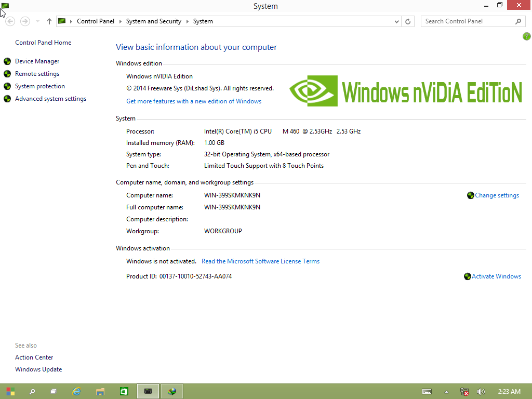Open the Start button

pos(10,392)
